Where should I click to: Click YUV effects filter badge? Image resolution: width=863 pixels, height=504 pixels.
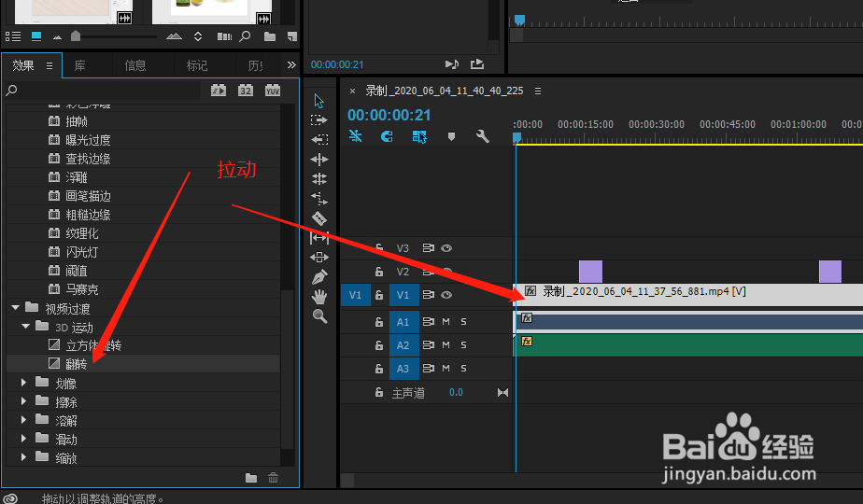click(x=273, y=91)
